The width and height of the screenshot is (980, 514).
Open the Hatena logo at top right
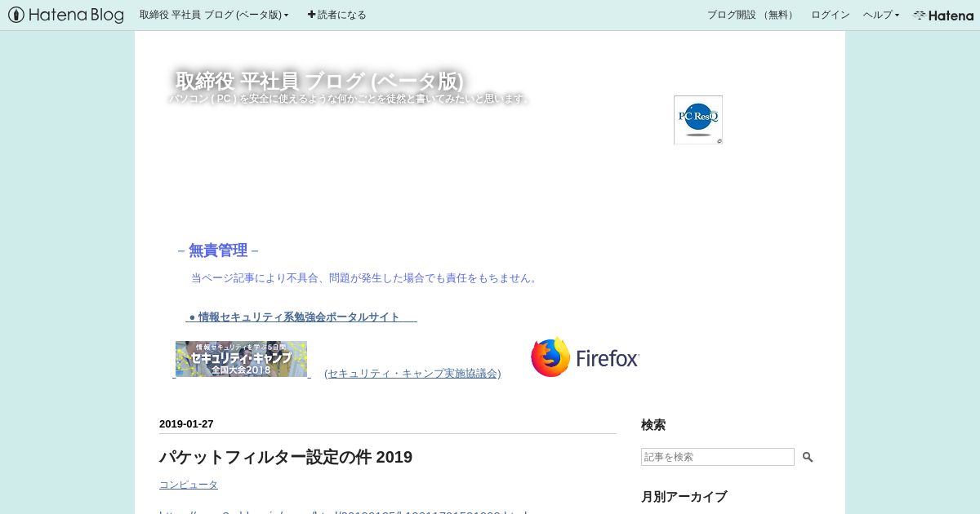943,15
